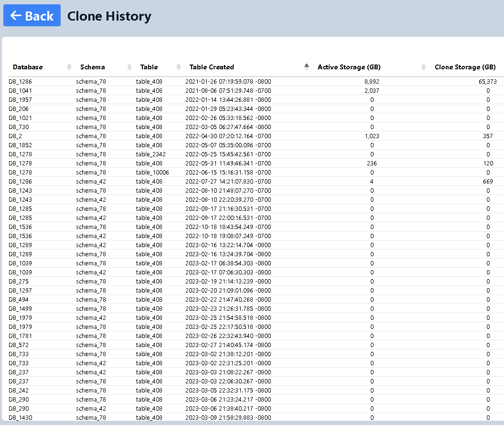
Task: Select the DB_2 database cell
Action: [15, 136]
